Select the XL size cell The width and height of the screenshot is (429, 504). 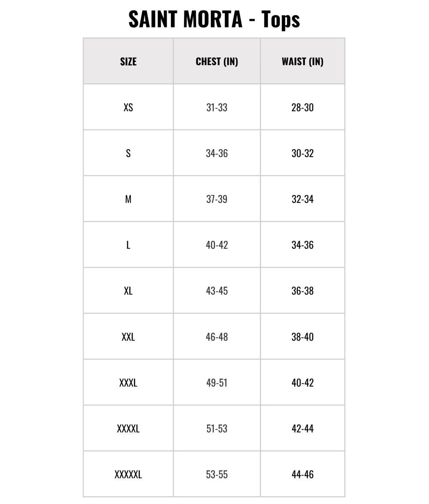pos(128,291)
